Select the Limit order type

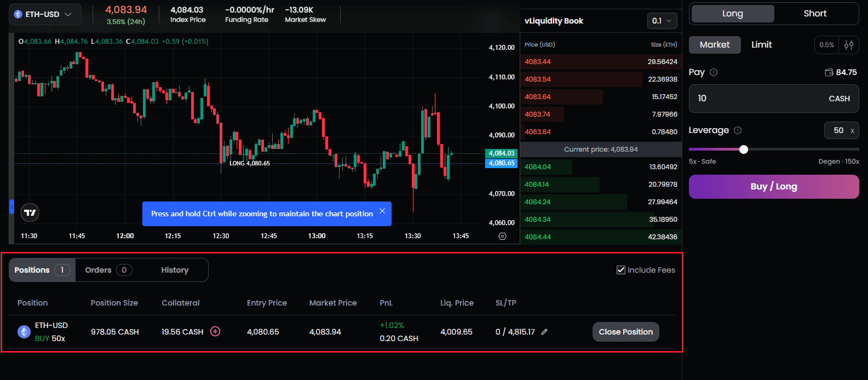tap(761, 45)
